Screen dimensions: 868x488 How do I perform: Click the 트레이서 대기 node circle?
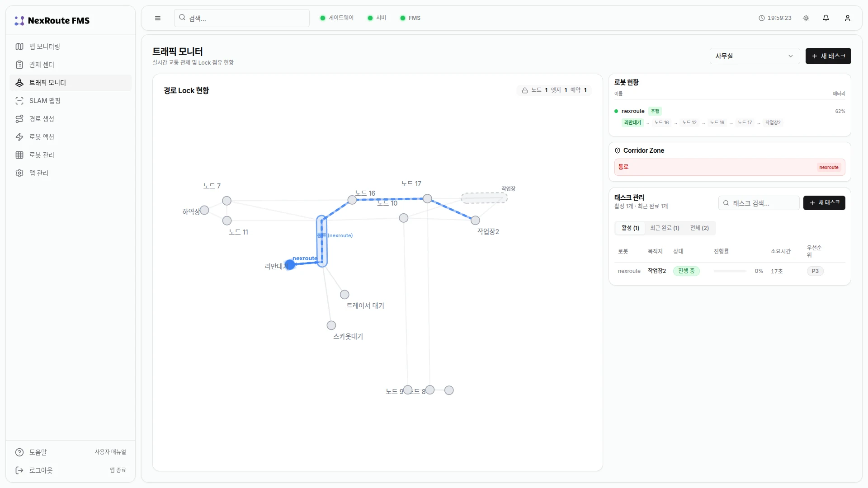point(344,295)
